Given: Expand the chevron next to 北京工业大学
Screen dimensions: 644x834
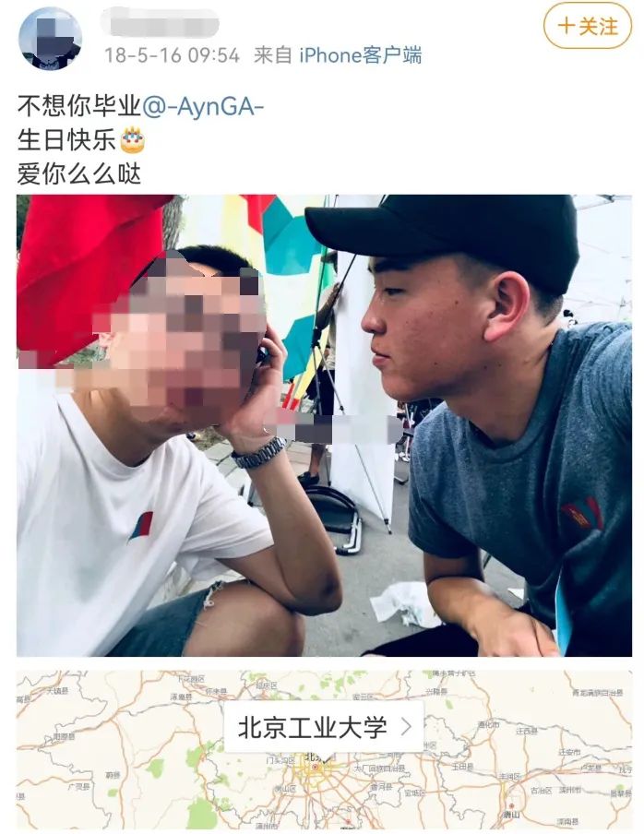Looking at the screenshot, I should [406, 727].
